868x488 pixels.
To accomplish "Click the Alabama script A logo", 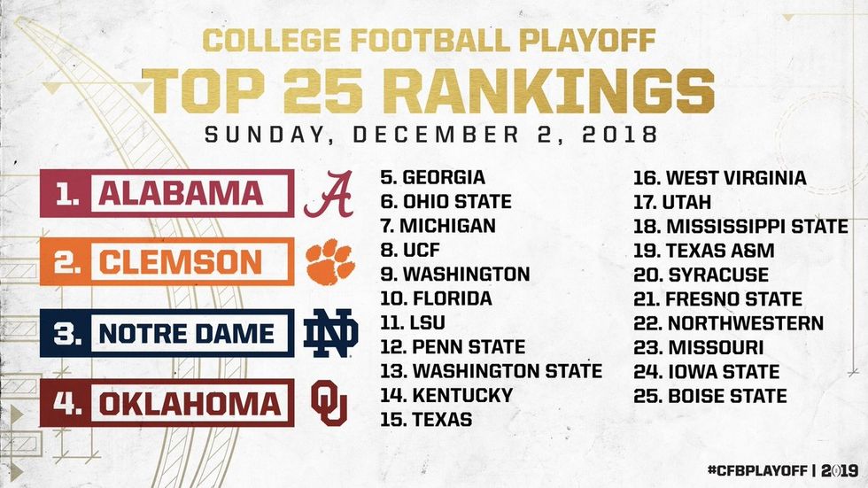I will [x=328, y=194].
